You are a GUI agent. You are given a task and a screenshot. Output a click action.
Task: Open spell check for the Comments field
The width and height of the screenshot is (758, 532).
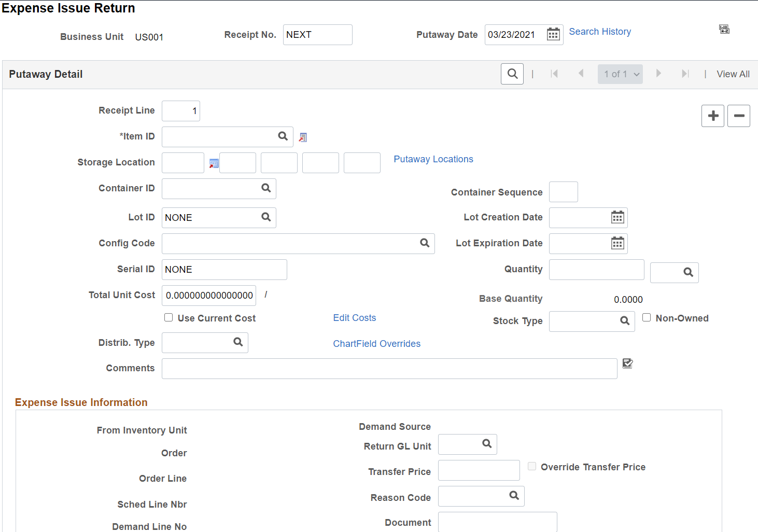click(x=627, y=363)
